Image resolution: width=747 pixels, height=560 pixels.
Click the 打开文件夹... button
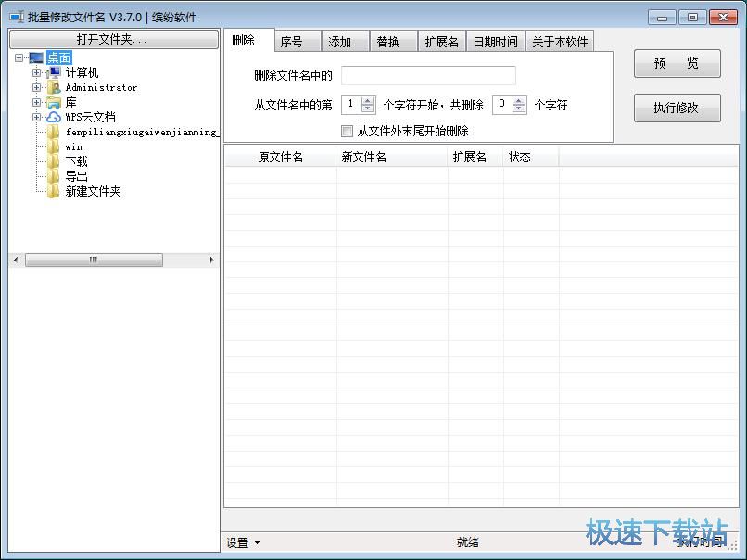[x=114, y=39]
